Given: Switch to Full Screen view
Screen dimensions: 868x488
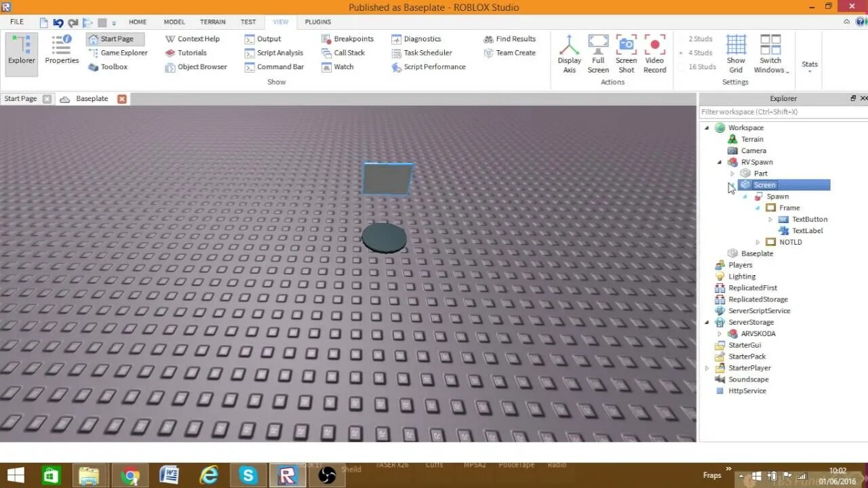Looking at the screenshot, I should tap(598, 54).
